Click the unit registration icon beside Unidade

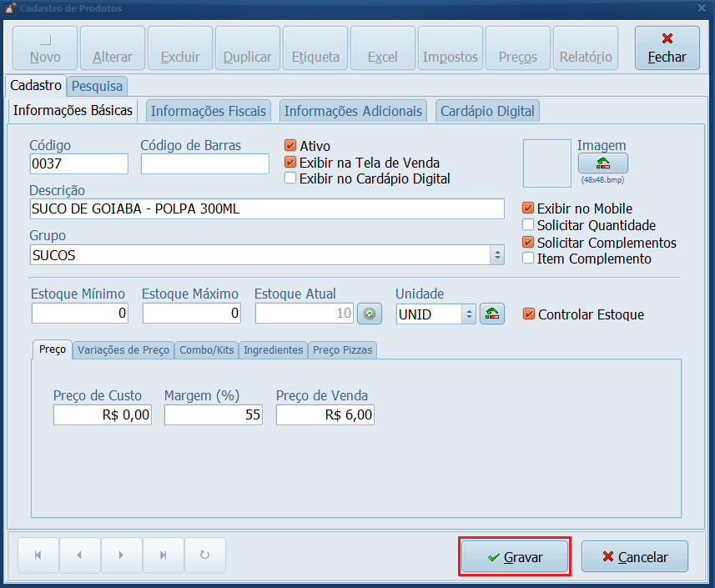(x=492, y=314)
